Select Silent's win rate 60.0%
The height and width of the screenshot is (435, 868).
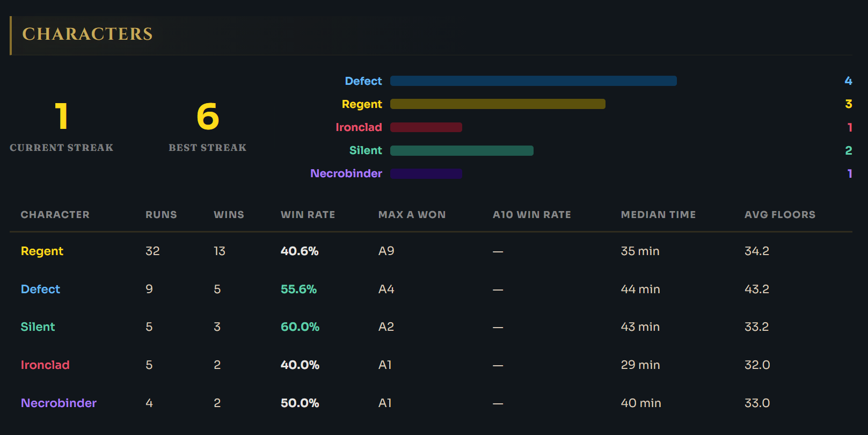(x=300, y=327)
